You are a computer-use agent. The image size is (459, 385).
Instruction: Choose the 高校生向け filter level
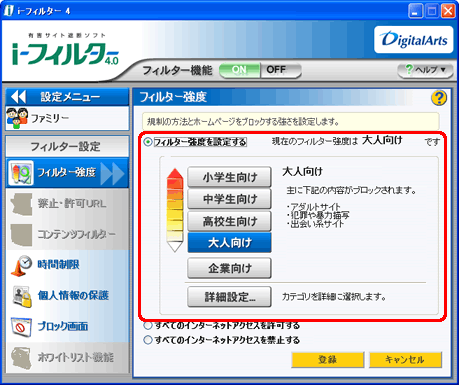229,221
